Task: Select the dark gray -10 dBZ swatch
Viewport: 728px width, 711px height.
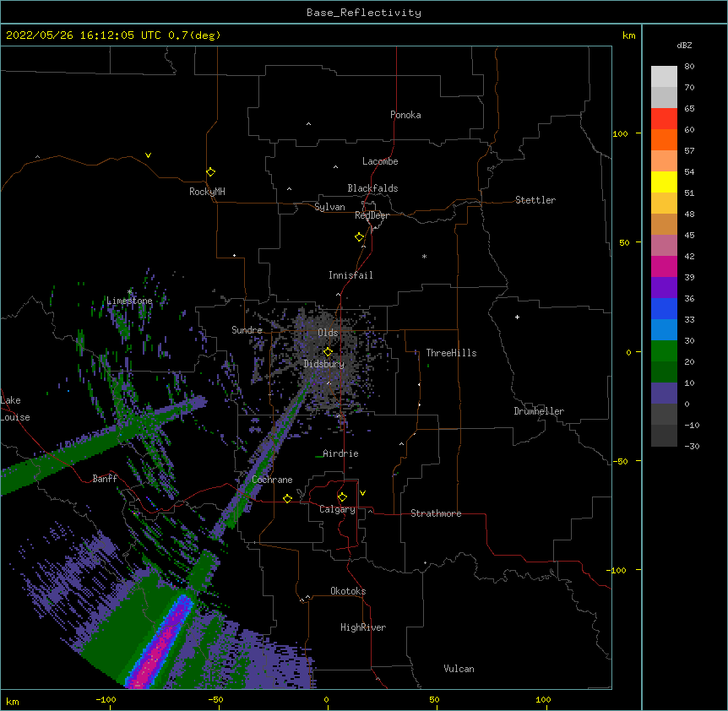Action: click(664, 436)
